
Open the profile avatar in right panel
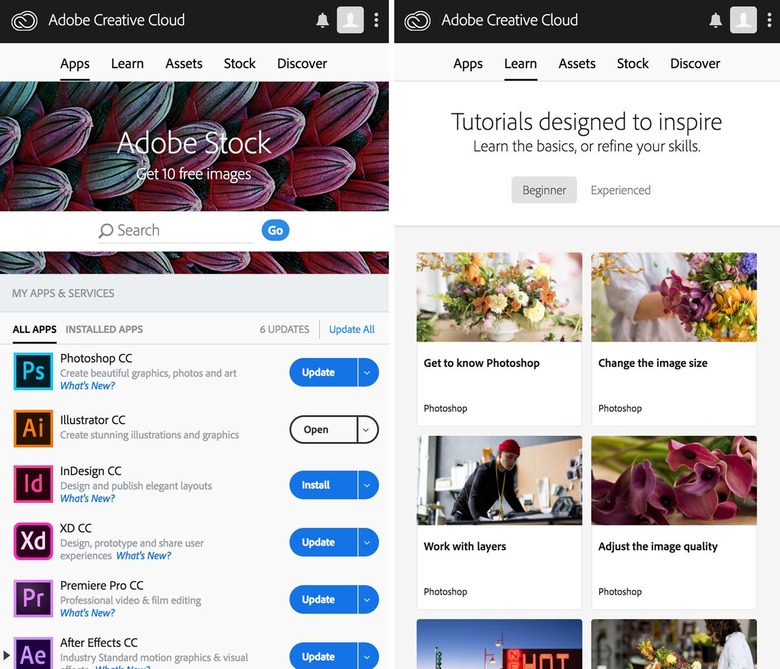coord(743,20)
